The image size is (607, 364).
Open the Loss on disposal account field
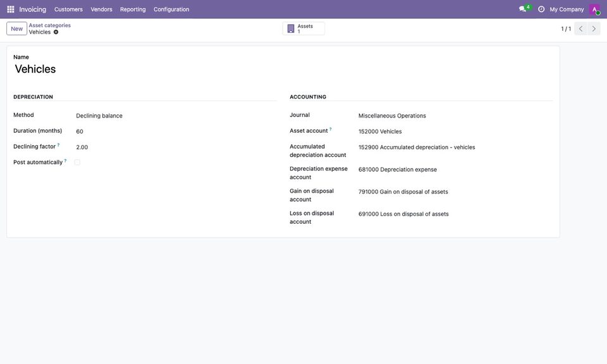click(x=456, y=214)
